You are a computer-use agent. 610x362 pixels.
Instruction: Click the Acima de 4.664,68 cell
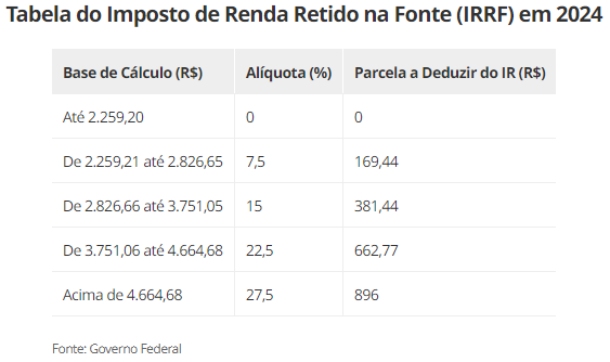pos(143,294)
